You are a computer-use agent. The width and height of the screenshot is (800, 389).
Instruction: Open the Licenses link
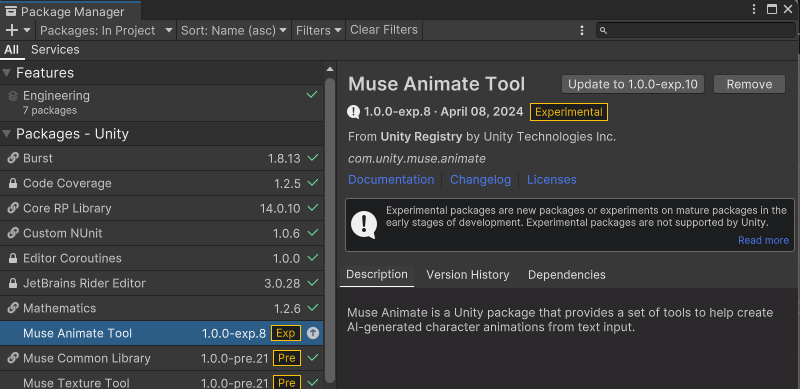tap(552, 180)
